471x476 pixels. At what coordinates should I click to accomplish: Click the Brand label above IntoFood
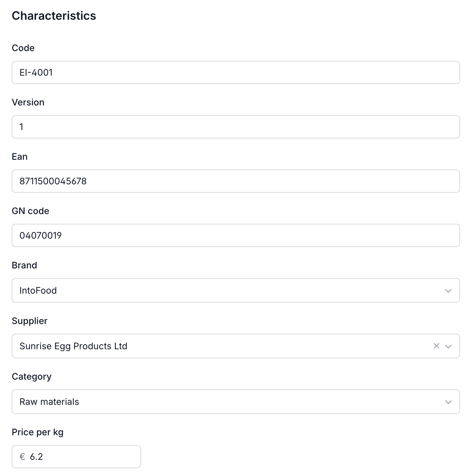click(x=24, y=265)
